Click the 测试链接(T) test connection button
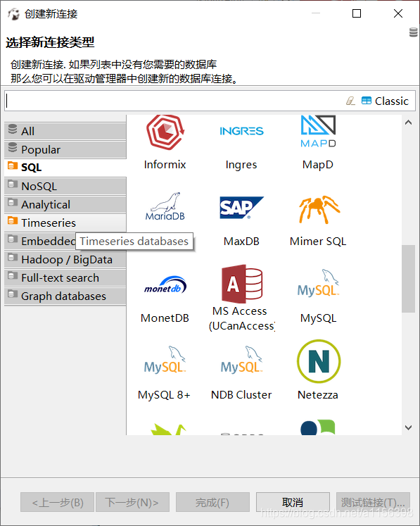Image resolution: width=420 pixels, height=526 pixels. (x=373, y=502)
